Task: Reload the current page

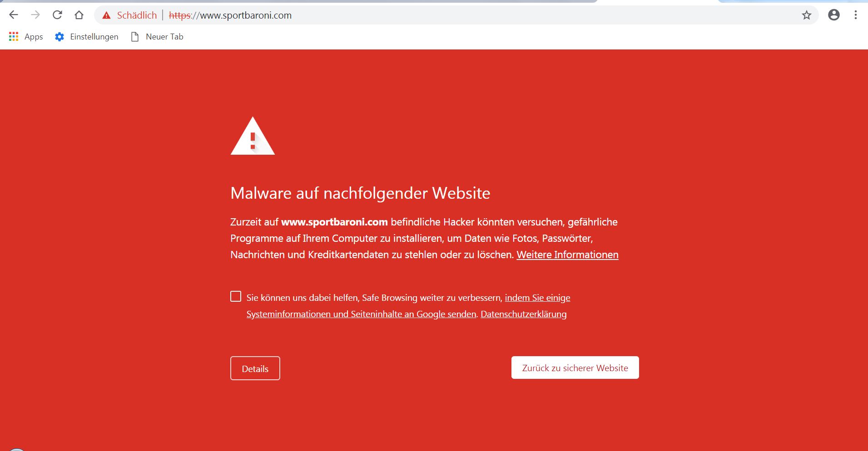Action: [x=57, y=15]
